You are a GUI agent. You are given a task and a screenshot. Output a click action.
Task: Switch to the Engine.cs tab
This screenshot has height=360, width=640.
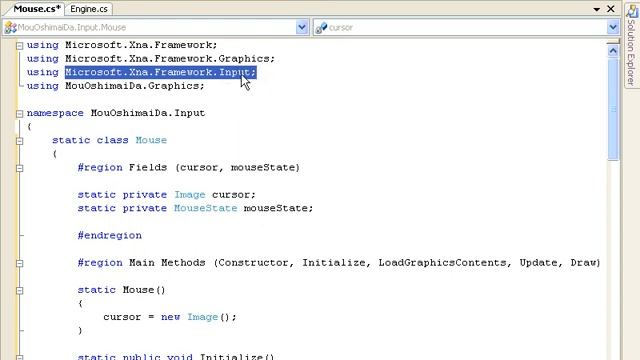tap(89, 9)
